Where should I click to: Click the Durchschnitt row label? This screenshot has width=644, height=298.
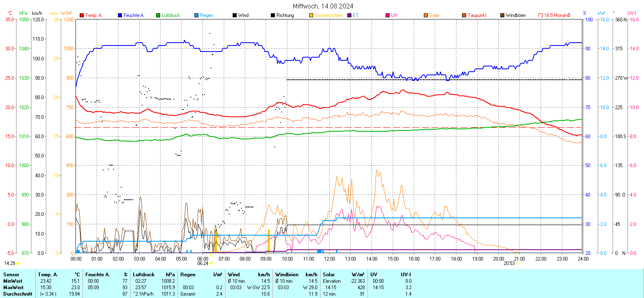(18, 294)
